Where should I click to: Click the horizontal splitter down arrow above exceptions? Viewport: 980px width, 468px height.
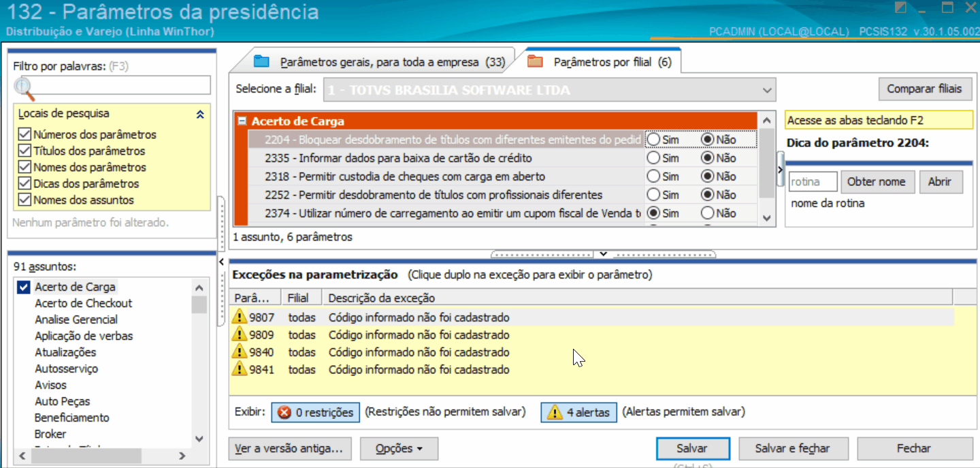coord(603,254)
